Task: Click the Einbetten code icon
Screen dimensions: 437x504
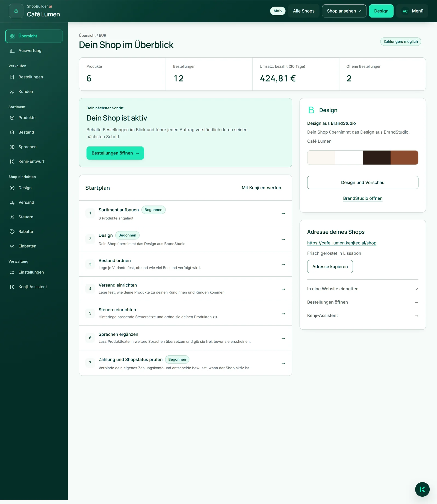Action: [12, 246]
